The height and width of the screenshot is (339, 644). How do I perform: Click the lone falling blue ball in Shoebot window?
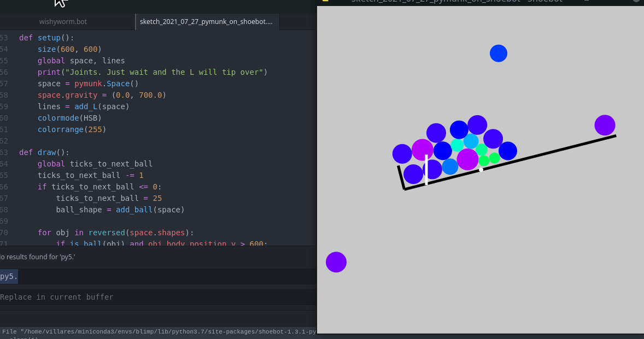tap(499, 53)
